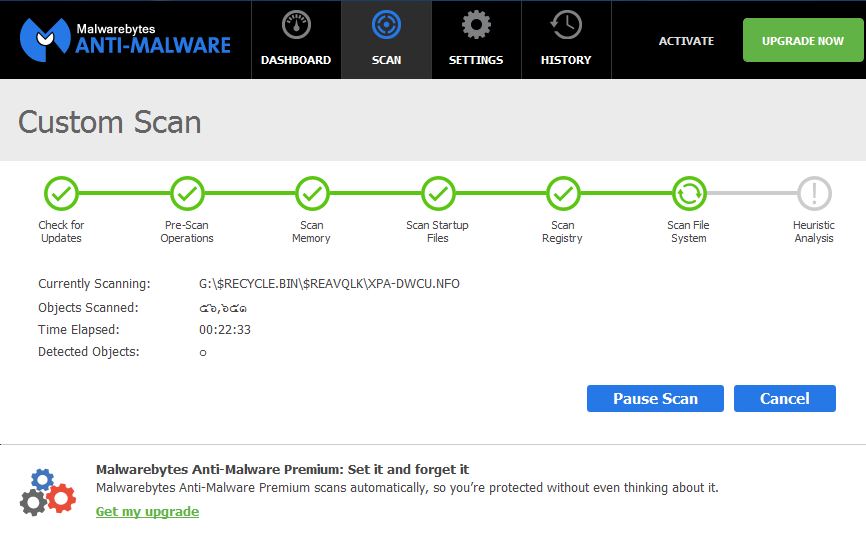866x533 pixels.
Task: Open the History clock icon
Action: point(566,25)
